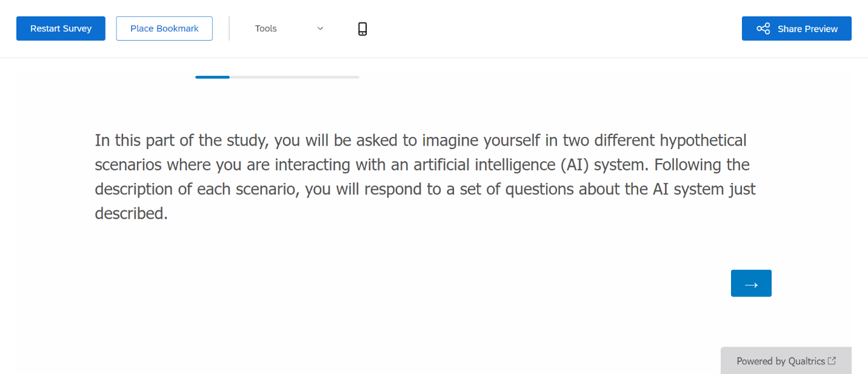Click the word "Qualtrics" in the footer badge
This screenshot has height=374, width=868.
[x=807, y=361]
